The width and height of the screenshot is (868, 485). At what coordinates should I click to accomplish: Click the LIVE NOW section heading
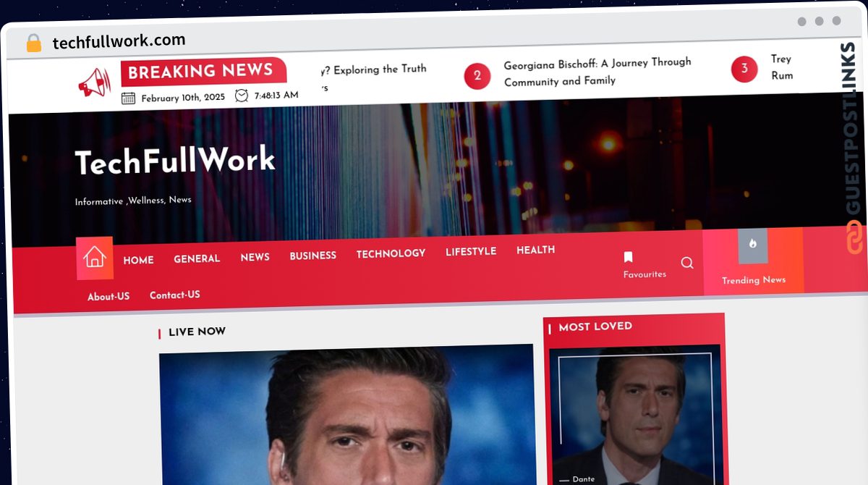(x=197, y=332)
